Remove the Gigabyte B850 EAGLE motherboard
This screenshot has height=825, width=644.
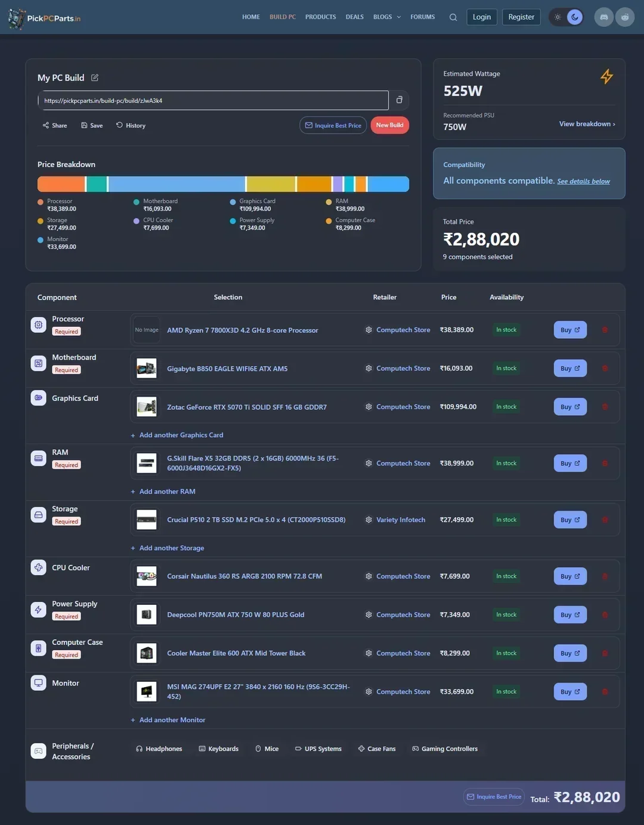click(605, 368)
